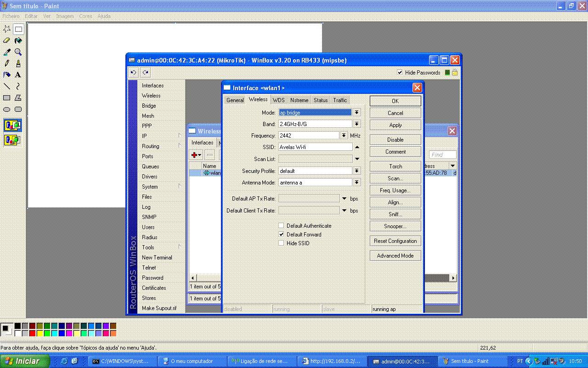Click the red plus add button in Wireless window
Viewport: 588px width, 368px height.
pos(196,155)
